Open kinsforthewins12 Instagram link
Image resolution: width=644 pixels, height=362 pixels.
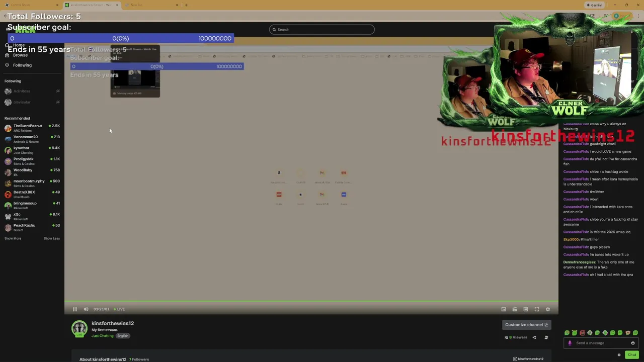(528, 359)
